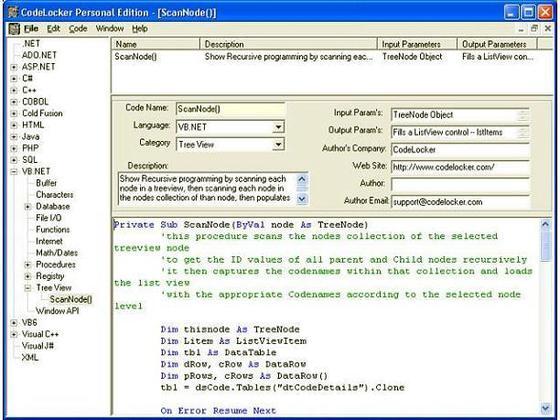Expand the ASP.NET tree node
Viewport: 560px width, 420px height.
click(14, 67)
